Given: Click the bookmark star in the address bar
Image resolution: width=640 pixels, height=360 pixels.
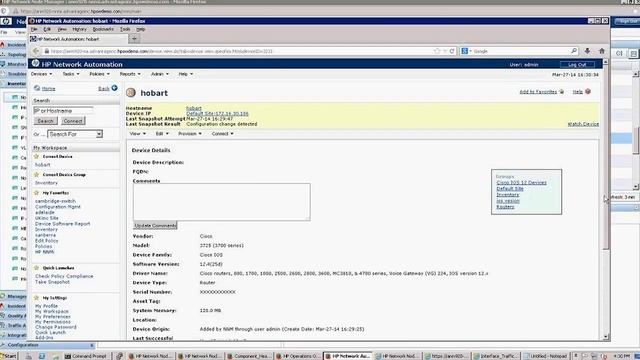Looking at the screenshot, I should [437, 51].
